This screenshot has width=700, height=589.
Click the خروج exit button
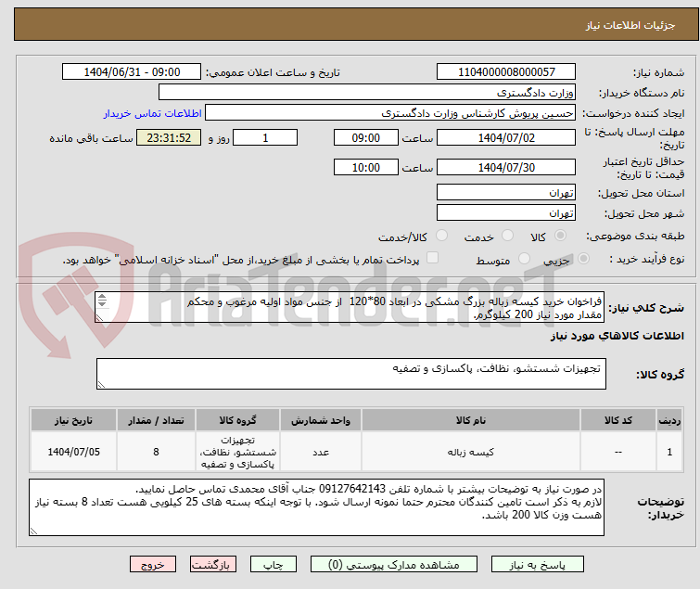(153, 565)
